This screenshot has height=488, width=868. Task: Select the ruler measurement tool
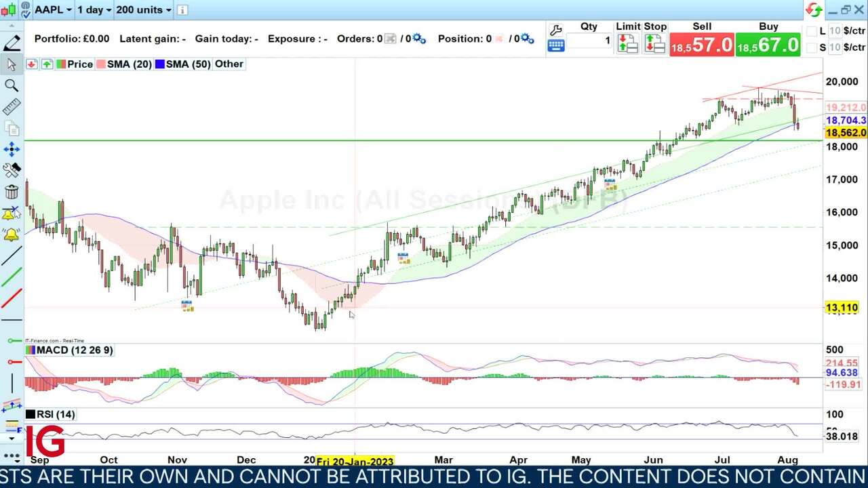(12, 106)
